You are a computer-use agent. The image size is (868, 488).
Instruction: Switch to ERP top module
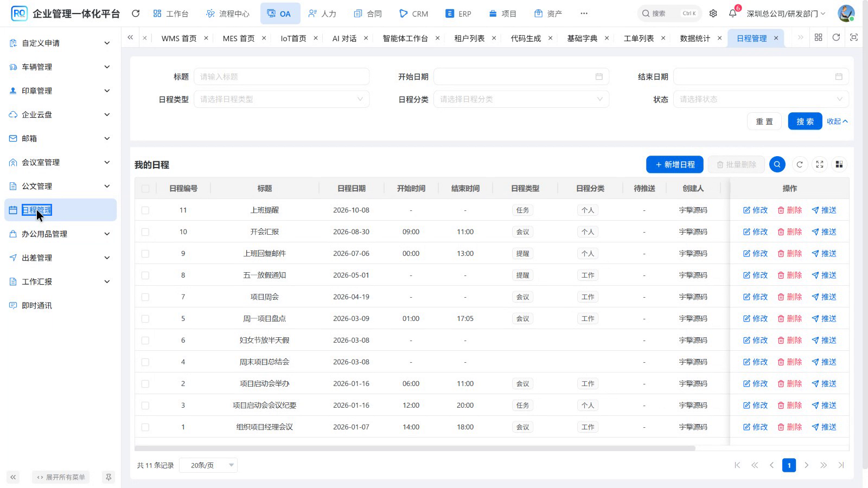(458, 14)
